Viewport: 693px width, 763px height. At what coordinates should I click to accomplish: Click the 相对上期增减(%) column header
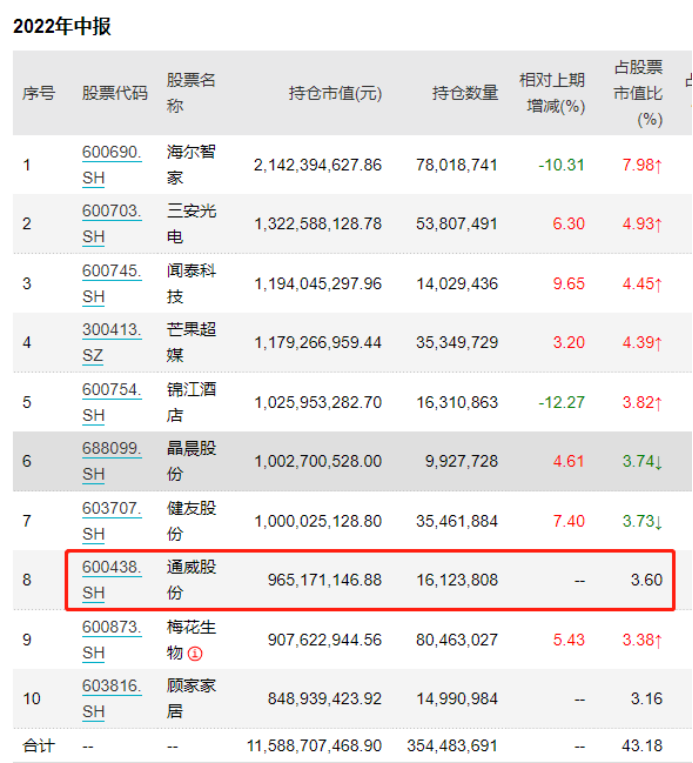coord(551,93)
